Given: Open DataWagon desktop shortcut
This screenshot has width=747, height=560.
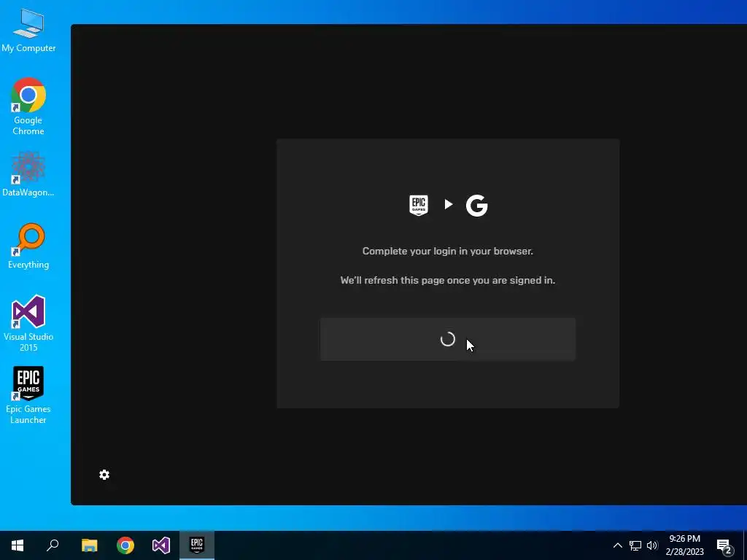Looking at the screenshot, I should tap(28, 174).
